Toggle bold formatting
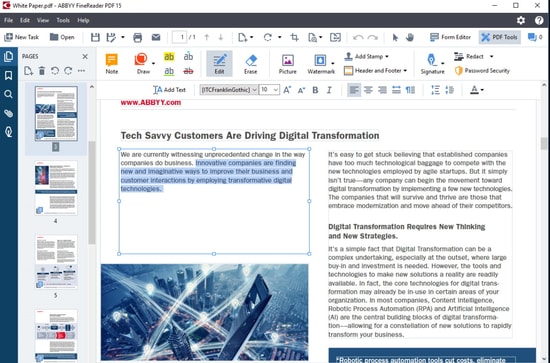The width and height of the screenshot is (550, 363). coord(315,90)
